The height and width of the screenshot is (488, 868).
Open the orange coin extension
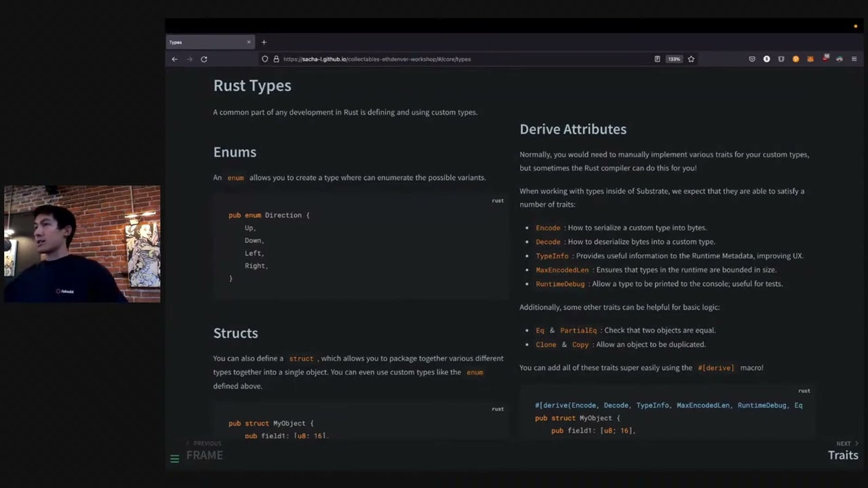tap(796, 59)
